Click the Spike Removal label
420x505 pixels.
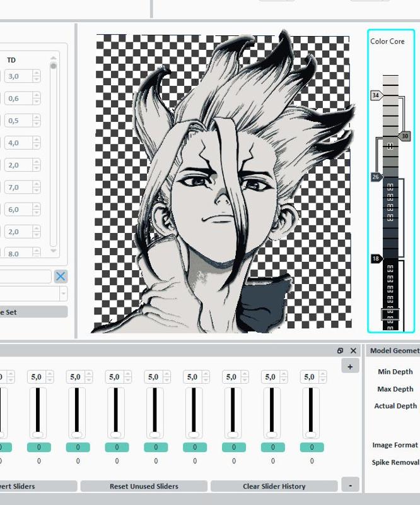pos(395,463)
